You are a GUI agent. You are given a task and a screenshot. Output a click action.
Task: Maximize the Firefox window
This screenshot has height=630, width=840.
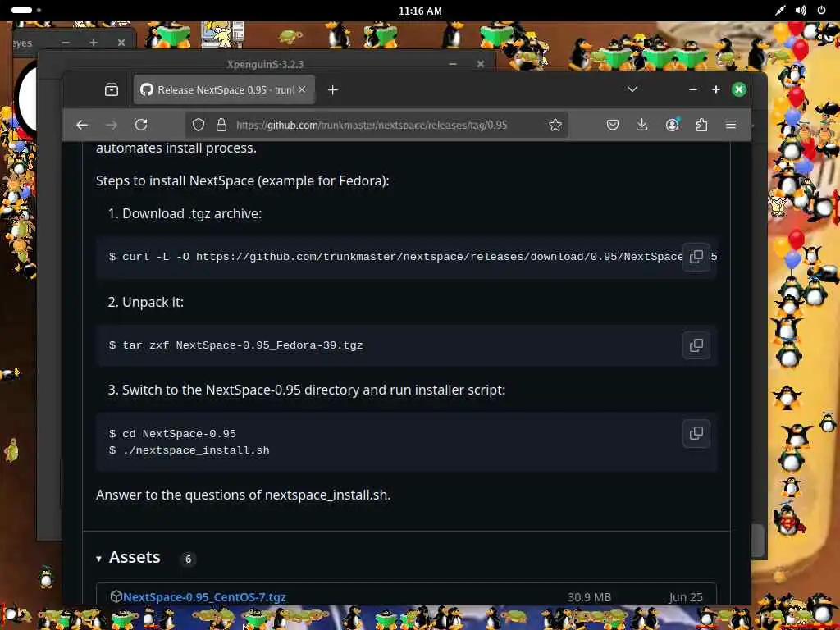[715, 89]
